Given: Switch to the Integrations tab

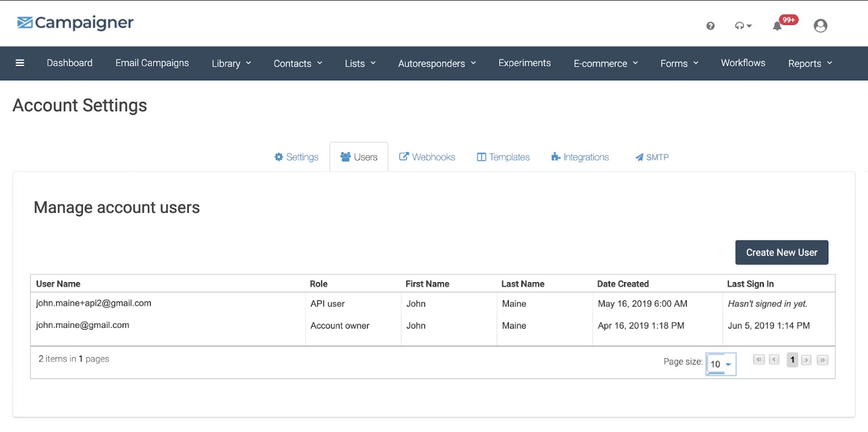Looking at the screenshot, I should click(x=580, y=157).
